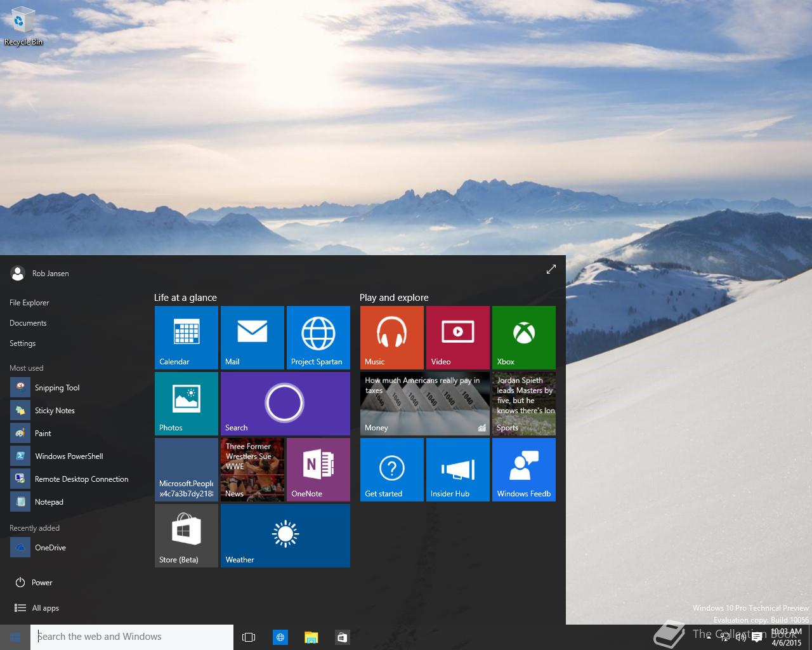Click the Cortana Search tile

285,404
